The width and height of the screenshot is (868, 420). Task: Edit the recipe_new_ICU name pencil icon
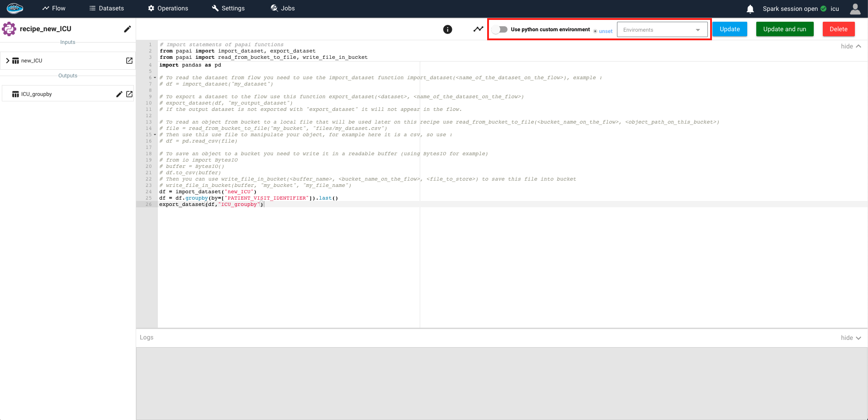click(x=128, y=29)
